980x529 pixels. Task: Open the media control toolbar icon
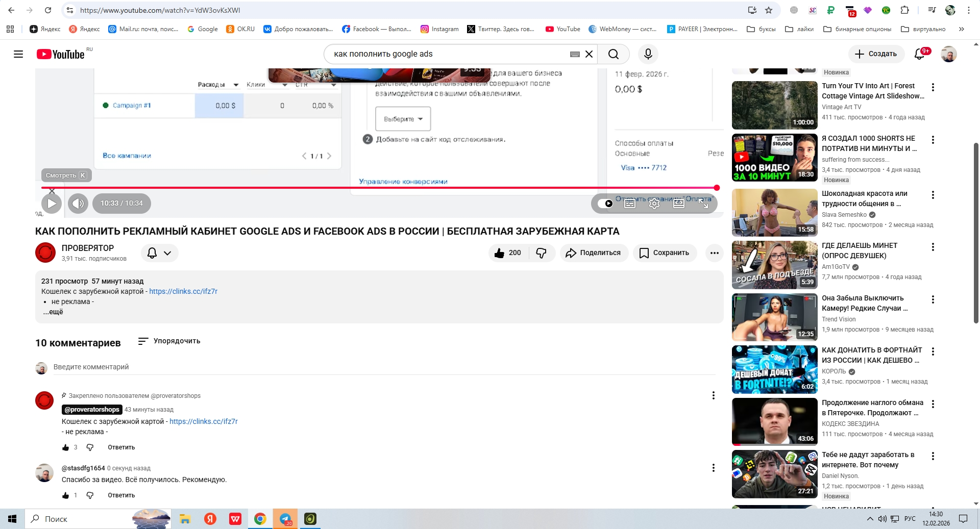[x=932, y=10]
